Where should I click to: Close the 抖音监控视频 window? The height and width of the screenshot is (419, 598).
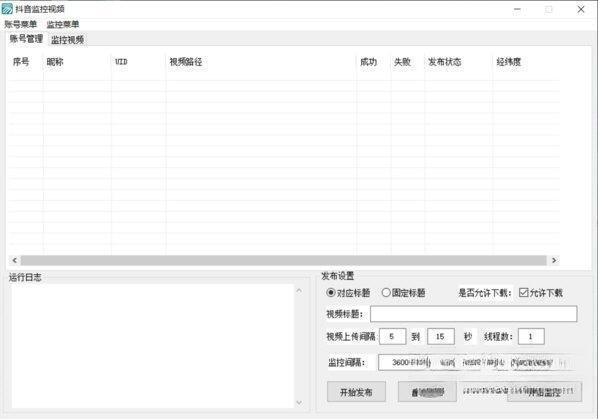(580, 9)
